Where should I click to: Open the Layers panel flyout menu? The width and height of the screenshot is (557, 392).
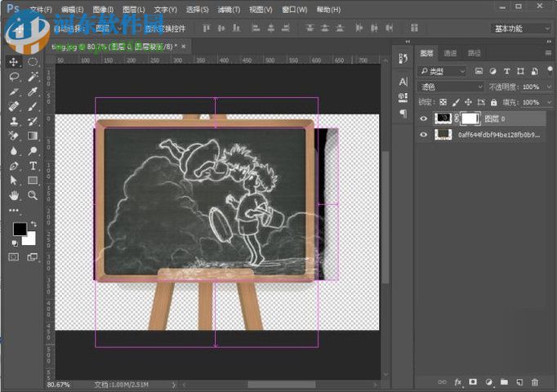pyautogui.click(x=549, y=53)
